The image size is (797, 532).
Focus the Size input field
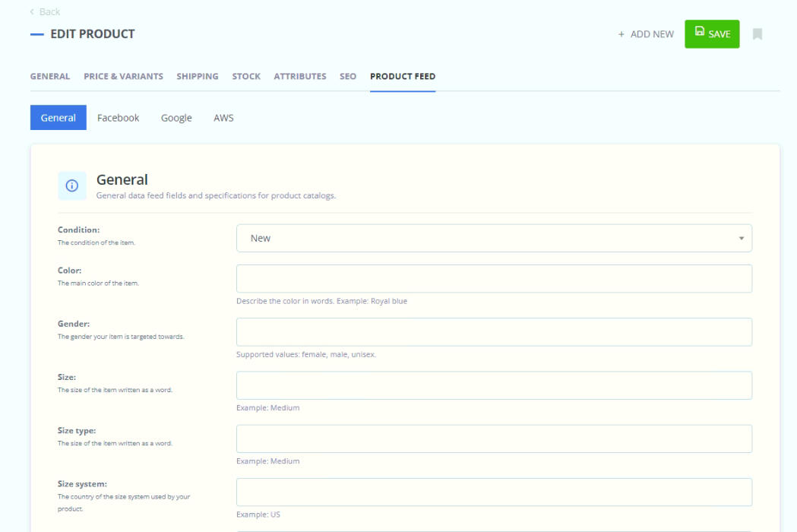coord(494,385)
